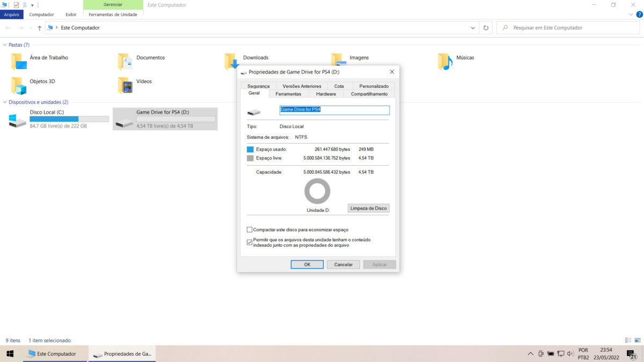
Task: Open the Músicas folder icon
Action: [445, 62]
